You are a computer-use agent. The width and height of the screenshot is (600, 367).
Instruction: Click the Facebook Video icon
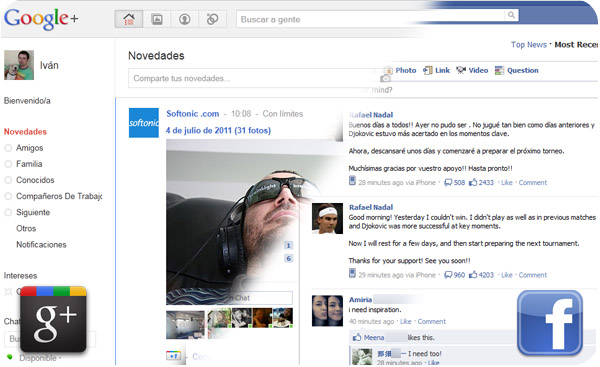tap(461, 70)
